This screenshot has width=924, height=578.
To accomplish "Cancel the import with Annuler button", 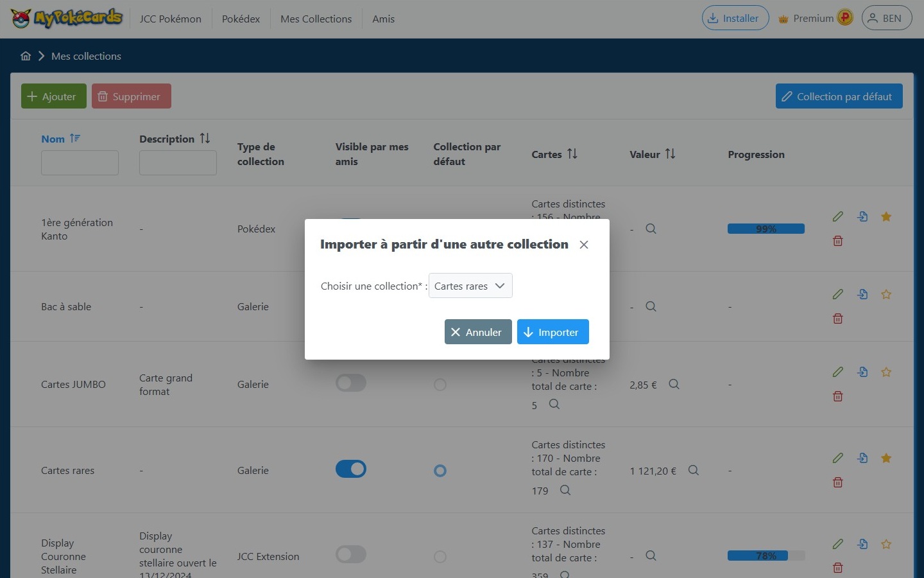I will tap(478, 332).
